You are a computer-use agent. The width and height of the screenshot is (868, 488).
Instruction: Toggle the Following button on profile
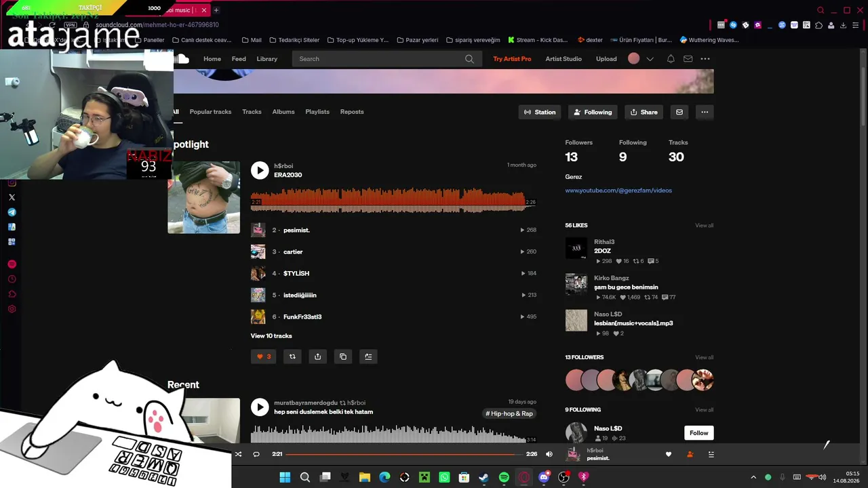tap(593, 112)
